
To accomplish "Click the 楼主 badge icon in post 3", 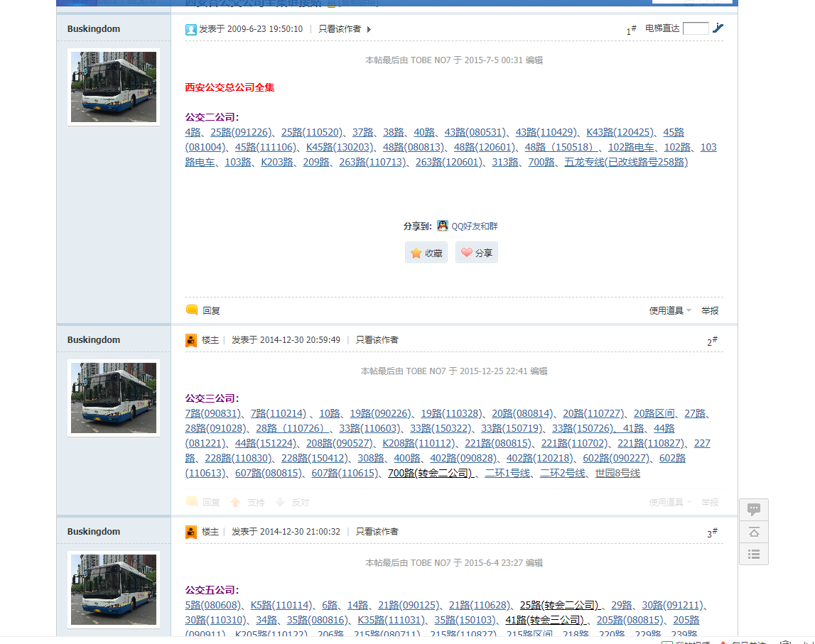I will (191, 532).
